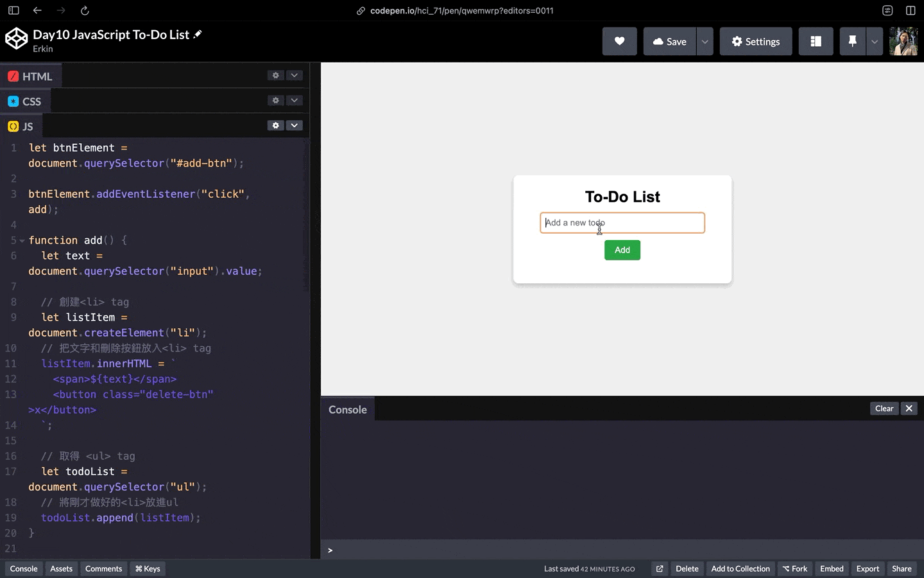Open the change view layout icon
924x578 pixels.
[x=816, y=42]
